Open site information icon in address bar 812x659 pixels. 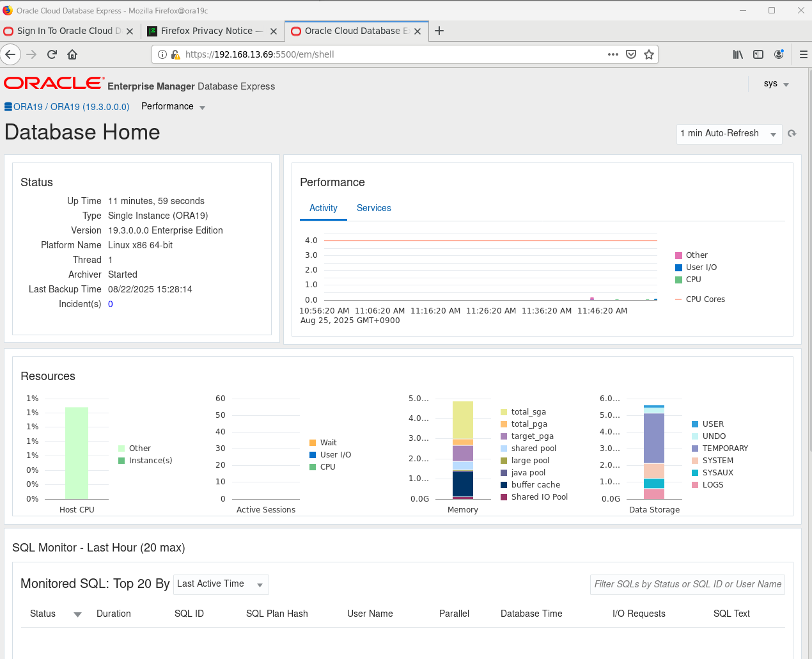coord(162,54)
